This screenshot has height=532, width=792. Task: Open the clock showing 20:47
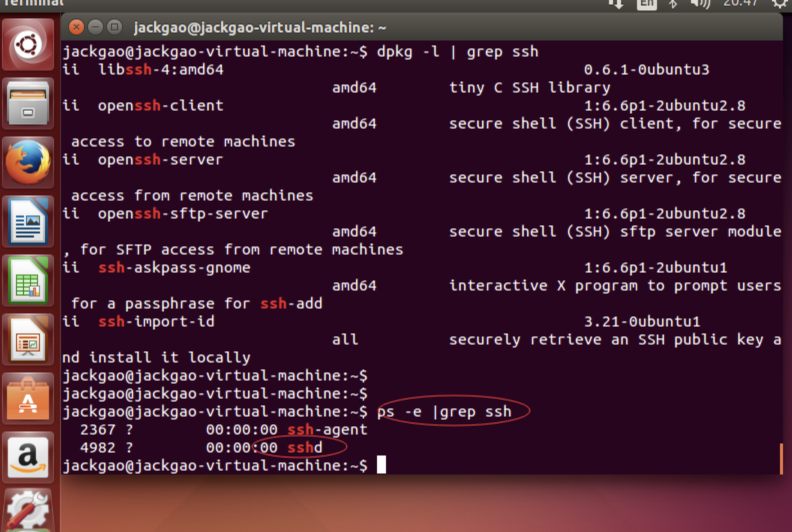[x=740, y=4]
